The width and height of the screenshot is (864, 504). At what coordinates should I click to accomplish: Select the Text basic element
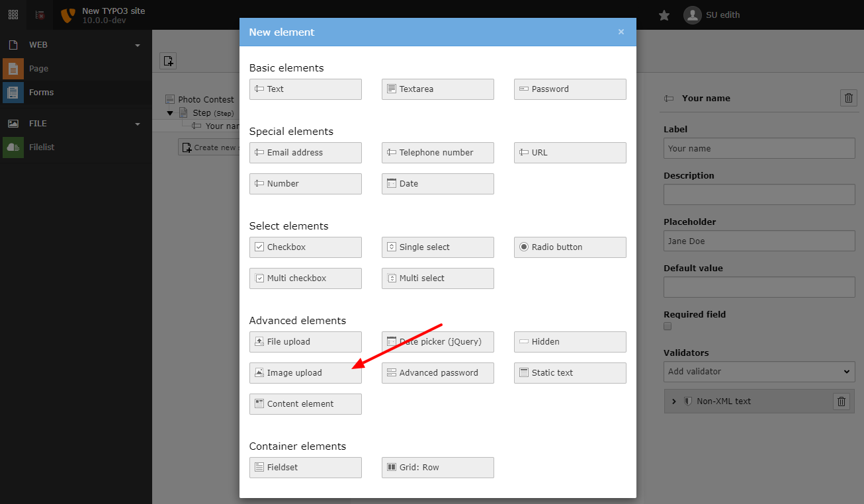[x=305, y=89]
